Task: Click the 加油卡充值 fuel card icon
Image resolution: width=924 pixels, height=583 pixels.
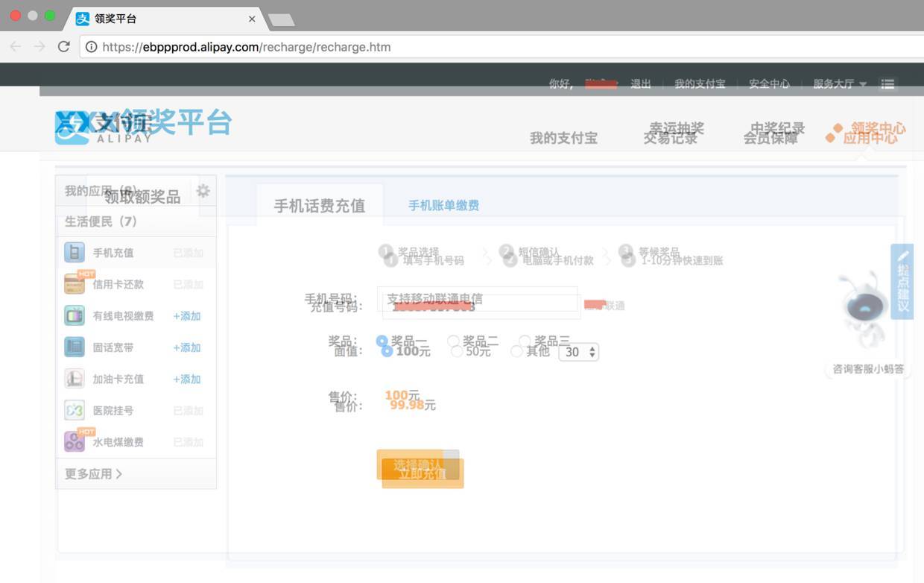Action: (75, 379)
